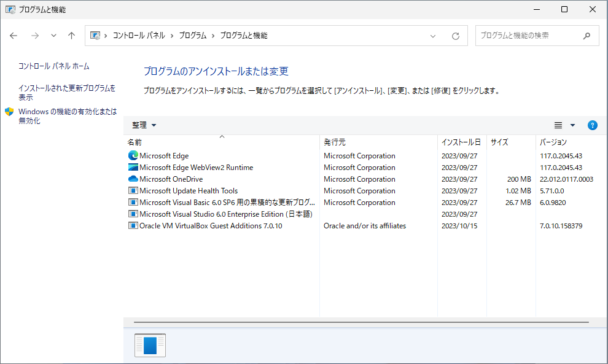The width and height of the screenshot is (608, 364).
Task: Click the OneDrive cloud icon
Action: [133, 179]
